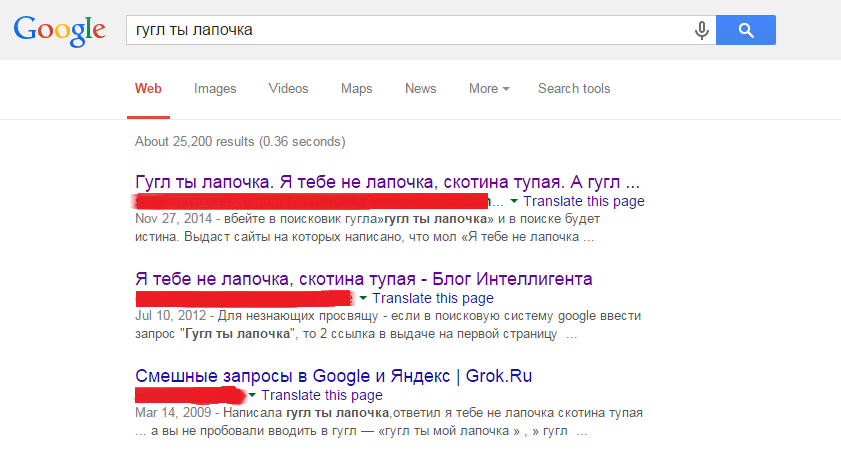Expand green arrow menu of Grok.Ru result
Image resolution: width=841 pixels, height=460 pixels.
tap(252, 395)
